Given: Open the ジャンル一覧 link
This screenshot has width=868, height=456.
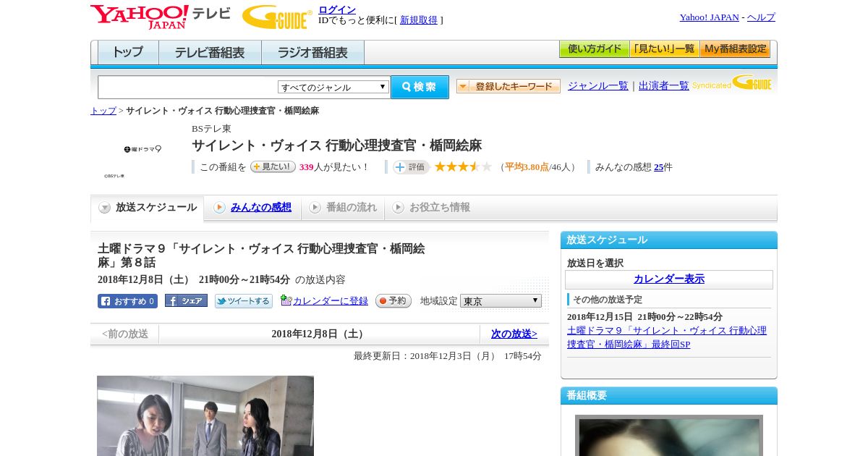Looking at the screenshot, I should [598, 85].
